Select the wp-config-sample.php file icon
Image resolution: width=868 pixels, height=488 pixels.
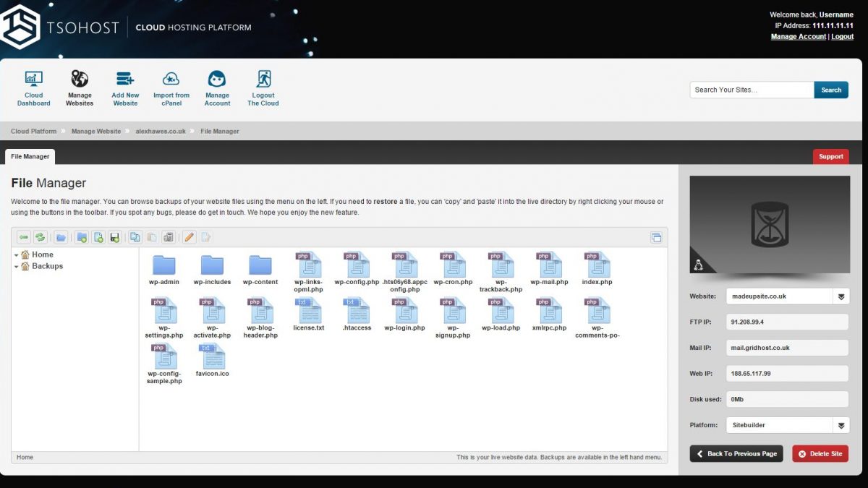coord(164,356)
